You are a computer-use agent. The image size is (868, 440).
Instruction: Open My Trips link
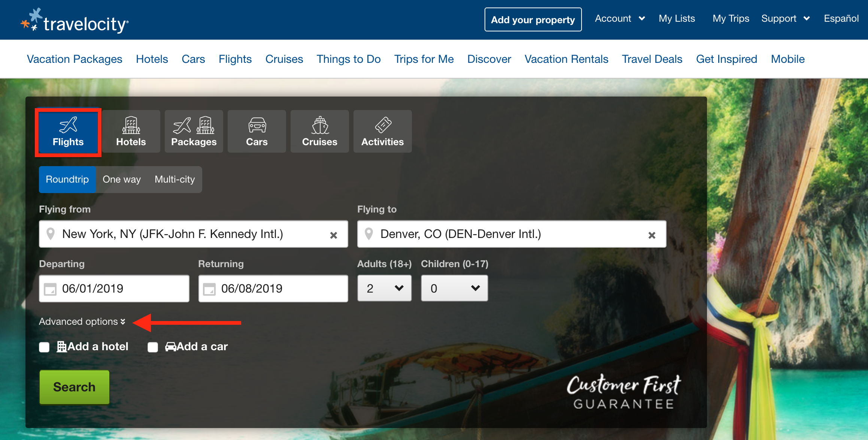click(731, 19)
